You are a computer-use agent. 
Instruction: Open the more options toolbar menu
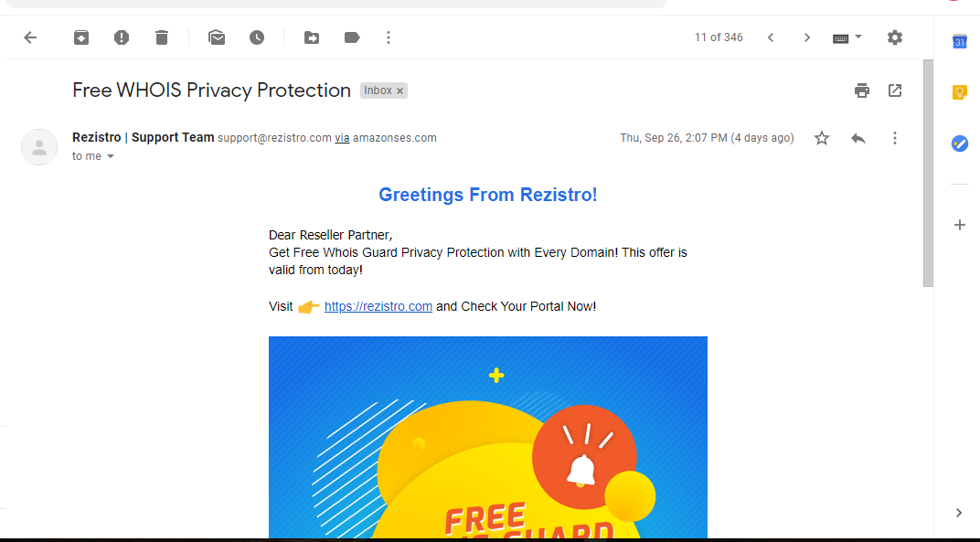click(389, 37)
